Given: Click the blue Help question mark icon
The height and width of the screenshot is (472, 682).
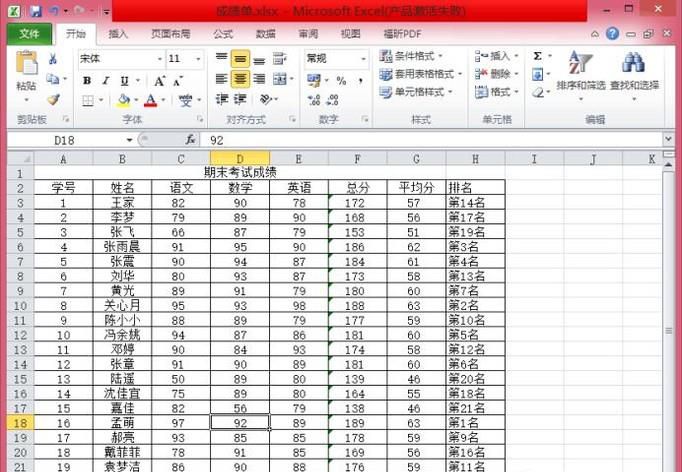Looking at the screenshot, I should pos(612,33).
